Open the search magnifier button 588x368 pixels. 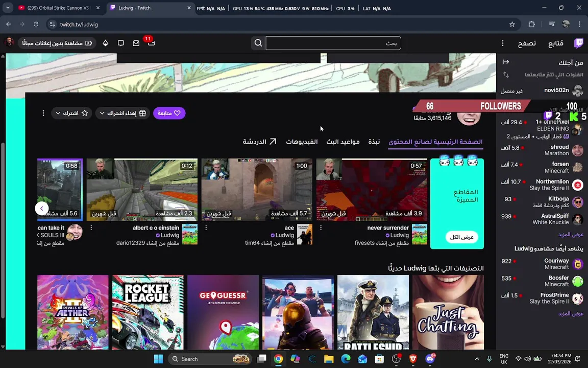(258, 43)
